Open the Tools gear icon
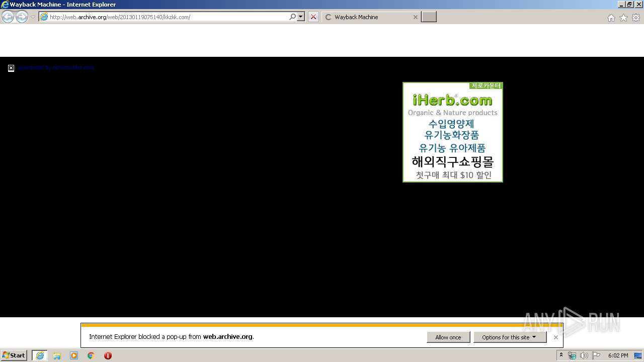Image resolution: width=644 pixels, height=362 pixels. (636, 18)
